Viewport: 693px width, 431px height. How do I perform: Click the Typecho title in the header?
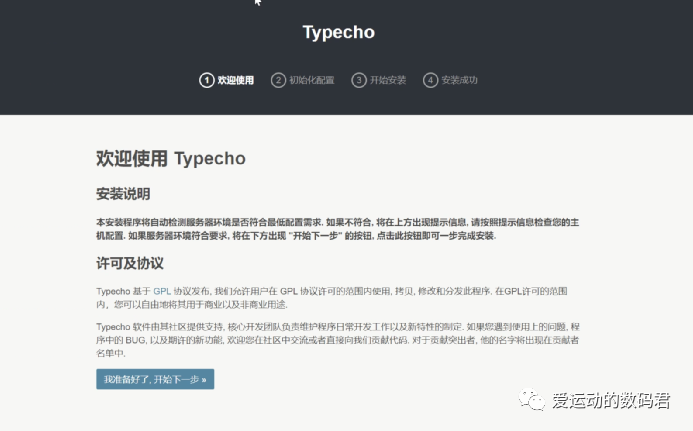(x=339, y=32)
